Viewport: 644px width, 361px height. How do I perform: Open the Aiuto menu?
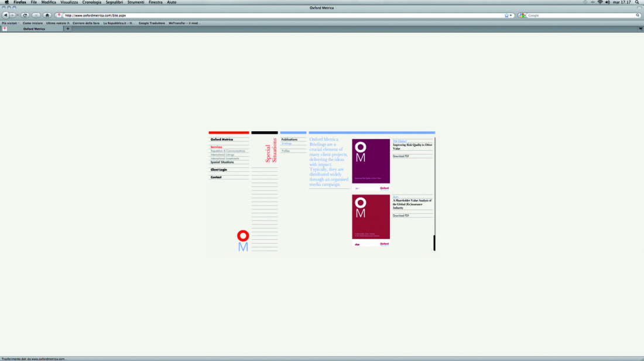[172, 2]
